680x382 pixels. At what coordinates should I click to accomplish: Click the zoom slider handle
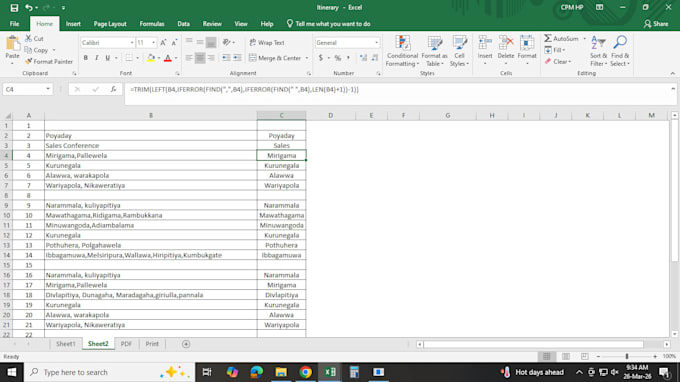pos(627,356)
